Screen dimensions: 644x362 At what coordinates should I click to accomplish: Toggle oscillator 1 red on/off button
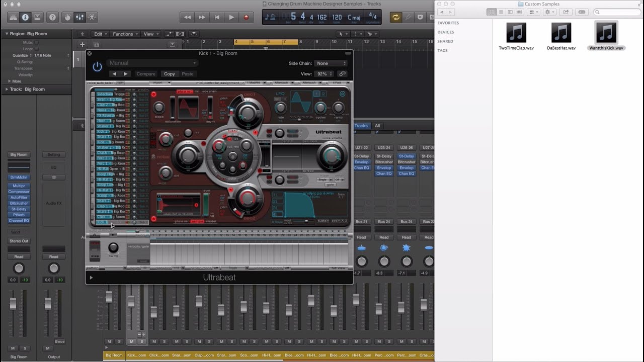[x=153, y=94]
